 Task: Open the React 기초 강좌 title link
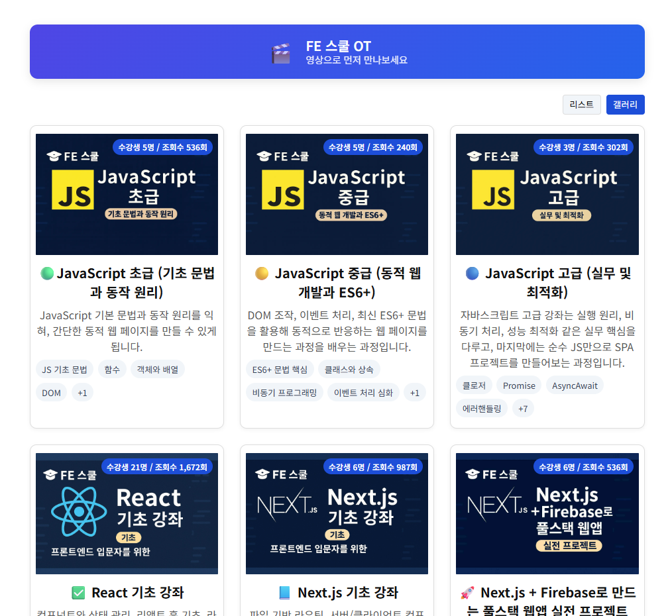138,593
